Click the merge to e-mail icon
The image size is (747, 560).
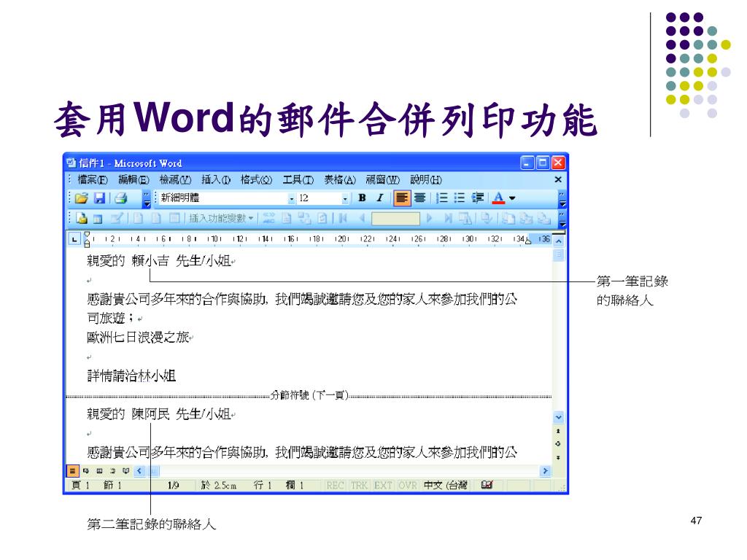(543, 218)
